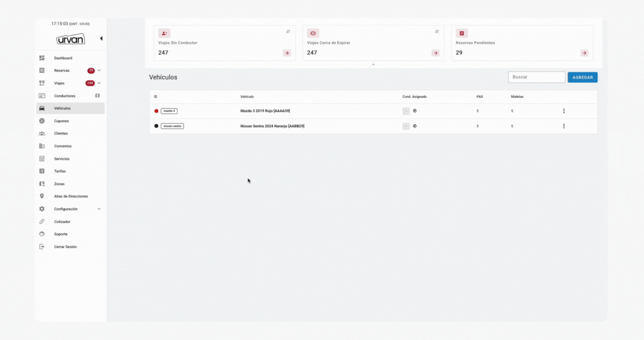This screenshot has width=644, height=340.
Task: Click the Conductores map icon
Action: pos(98,96)
